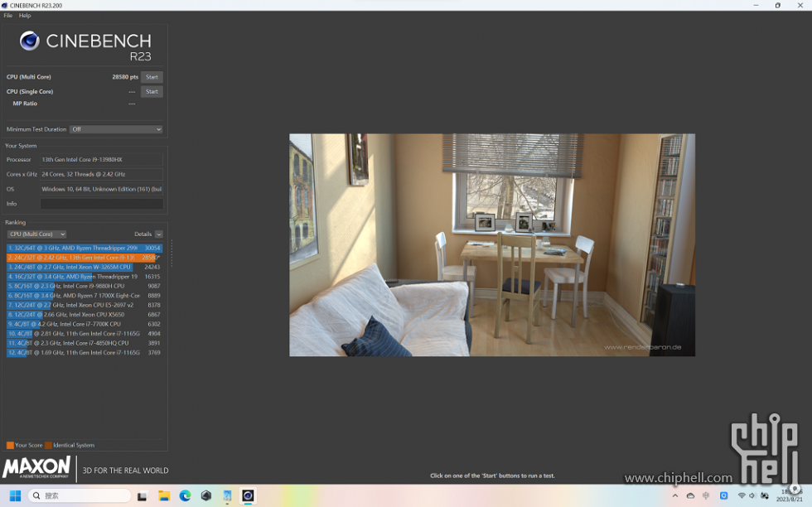Open the File menu

click(7, 16)
